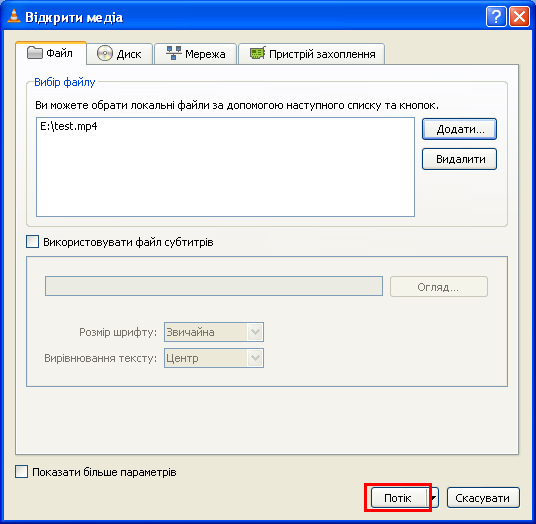Open the Пристрій захоплення tab

point(311,54)
